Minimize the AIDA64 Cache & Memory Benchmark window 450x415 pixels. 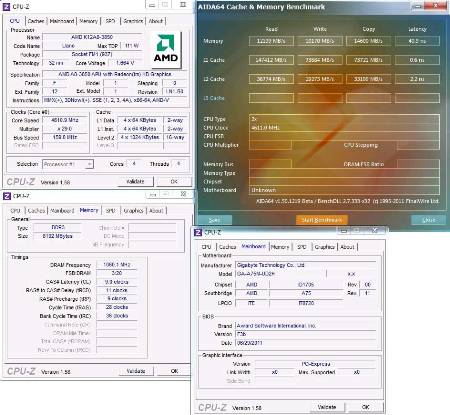417,6
